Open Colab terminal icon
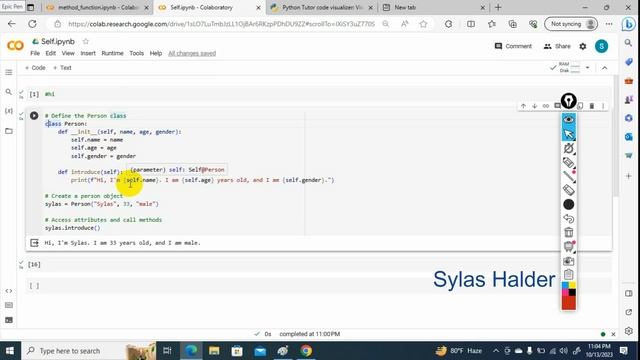 [x=9, y=320]
